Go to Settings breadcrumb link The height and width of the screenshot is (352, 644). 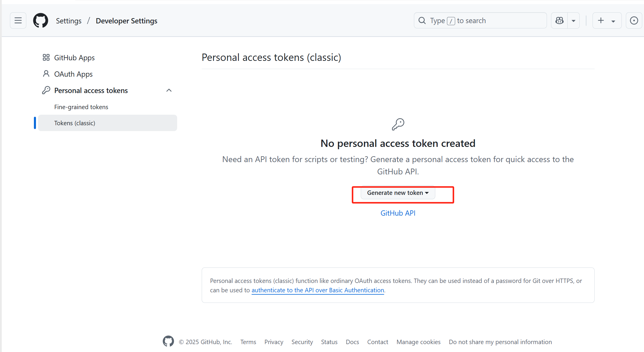pos(69,21)
